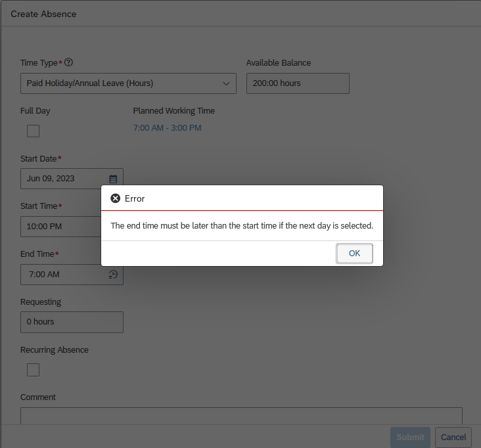Click the Start Date input field

(x=72, y=179)
